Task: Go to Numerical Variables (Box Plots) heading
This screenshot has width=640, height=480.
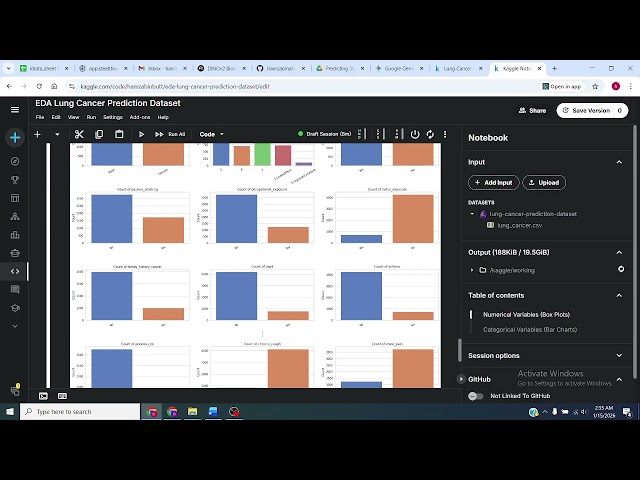Action: (x=527, y=315)
